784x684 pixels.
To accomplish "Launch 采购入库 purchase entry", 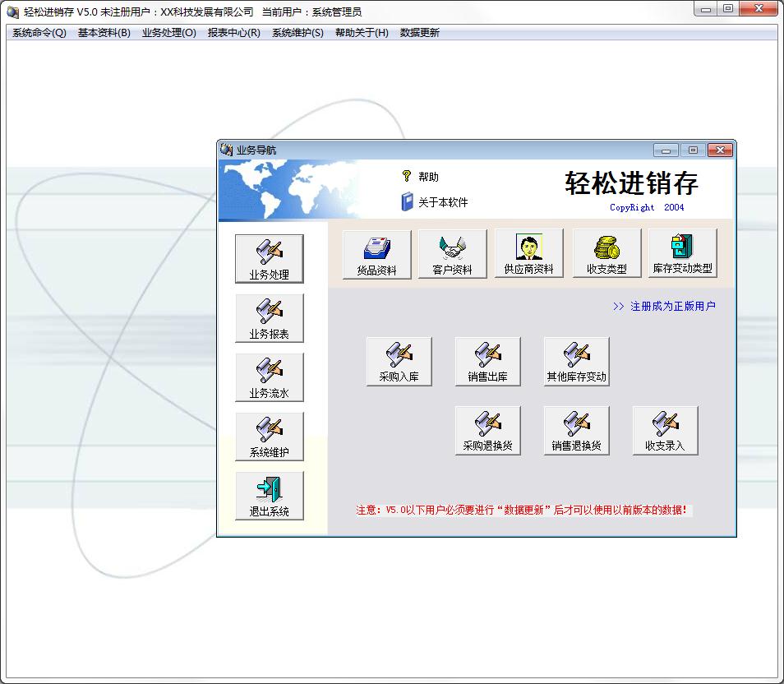I will [399, 361].
